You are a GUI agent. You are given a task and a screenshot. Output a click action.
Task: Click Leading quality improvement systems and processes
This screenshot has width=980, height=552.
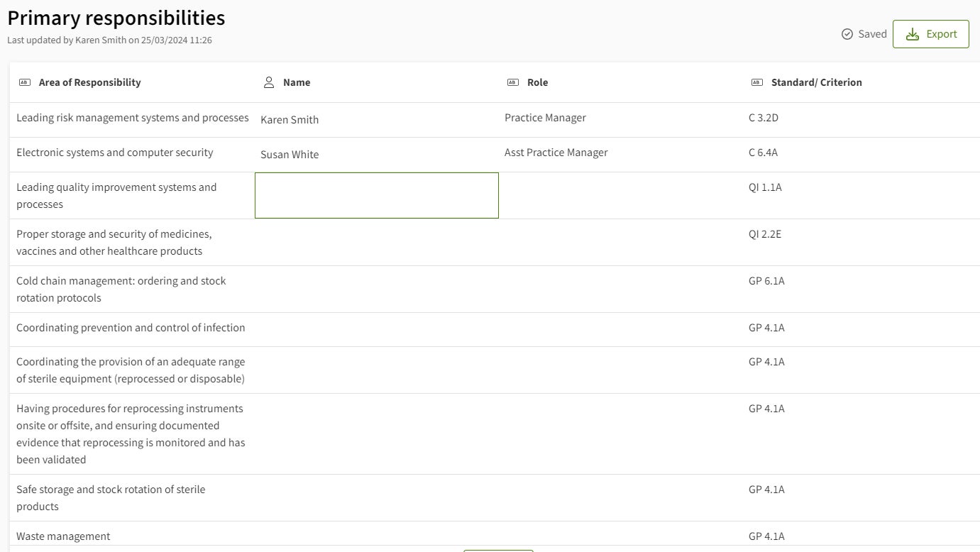coord(116,196)
